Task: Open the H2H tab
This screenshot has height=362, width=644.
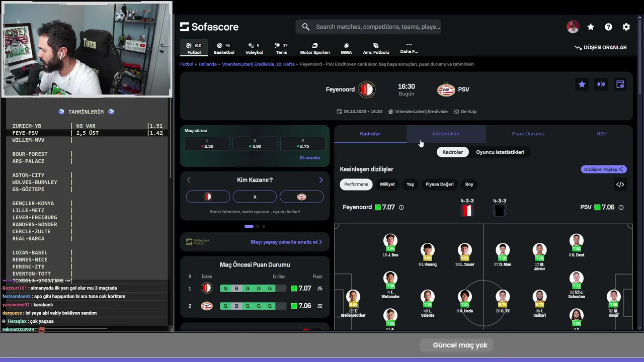Action: [601, 134]
